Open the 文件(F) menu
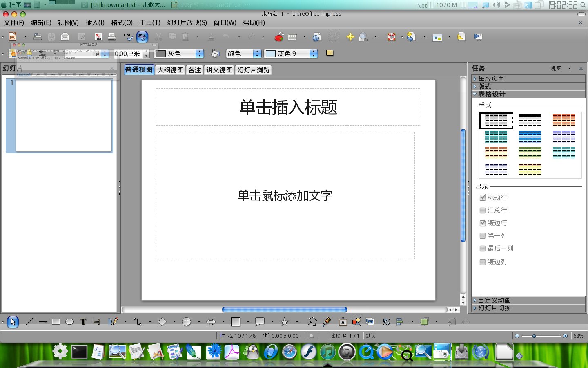The width and height of the screenshot is (588, 368). tap(14, 22)
